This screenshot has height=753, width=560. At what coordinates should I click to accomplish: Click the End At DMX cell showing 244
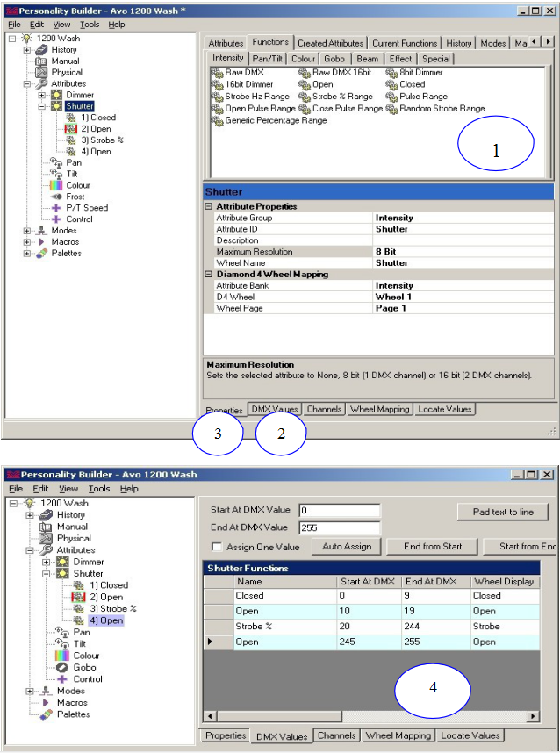coord(435,627)
